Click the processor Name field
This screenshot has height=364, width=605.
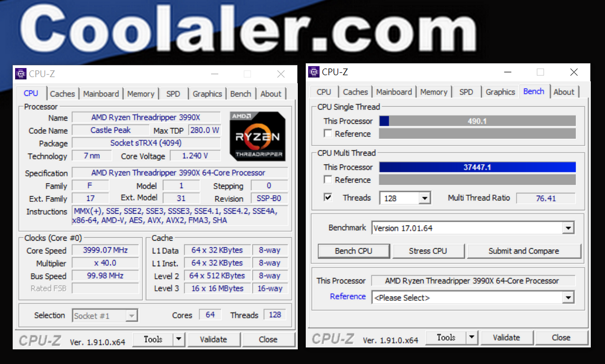tap(146, 118)
